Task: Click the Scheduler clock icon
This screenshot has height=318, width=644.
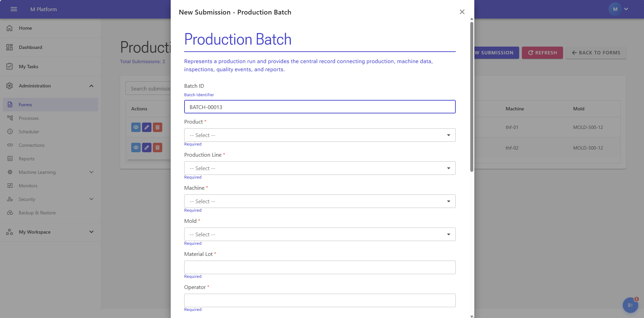Action: click(10, 132)
